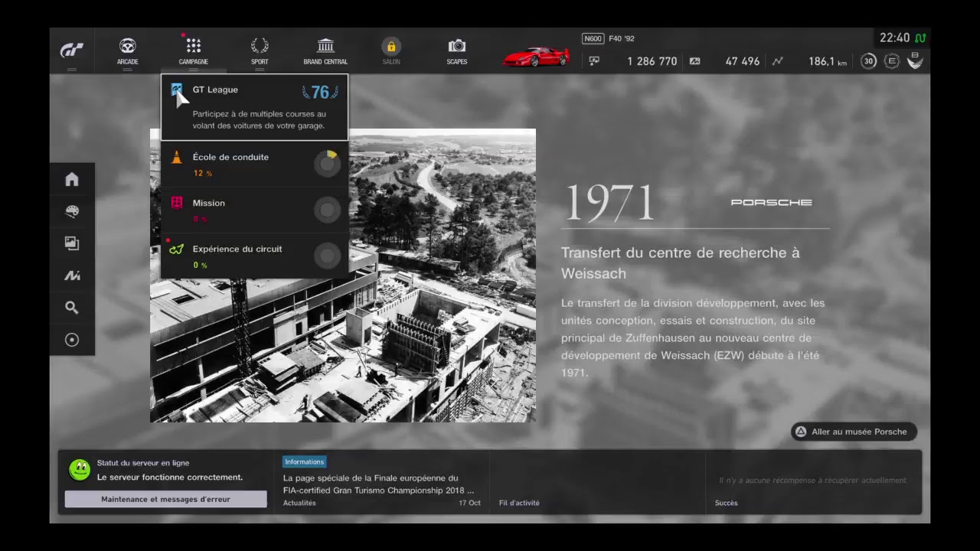Click the green network signal icon
Image resolution: width=980 pixels, height=551 pixels.
tap(920, 38)
